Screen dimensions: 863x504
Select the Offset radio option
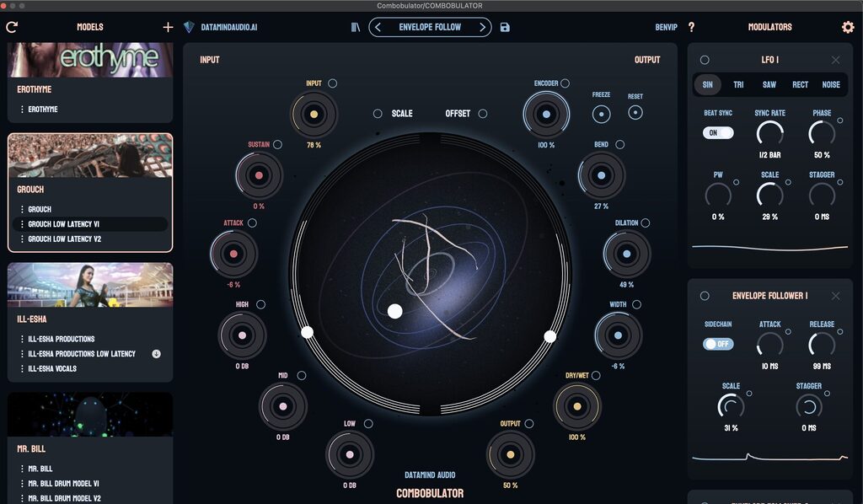pos(483,113)
